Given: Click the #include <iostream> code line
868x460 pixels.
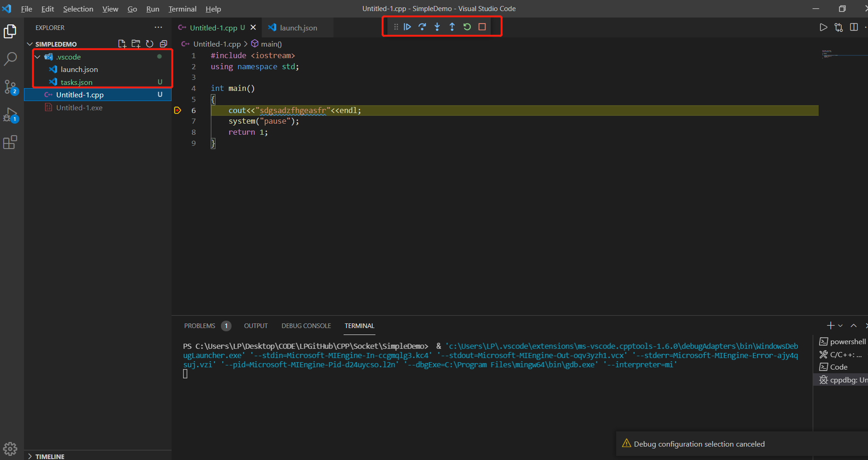Looking at the screenshot, I should tap(253, 55).
